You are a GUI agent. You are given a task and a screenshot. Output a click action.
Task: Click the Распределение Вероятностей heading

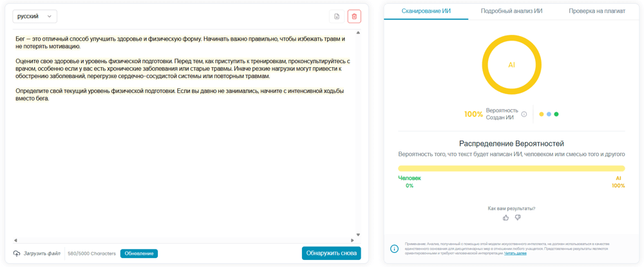(511, 144)
